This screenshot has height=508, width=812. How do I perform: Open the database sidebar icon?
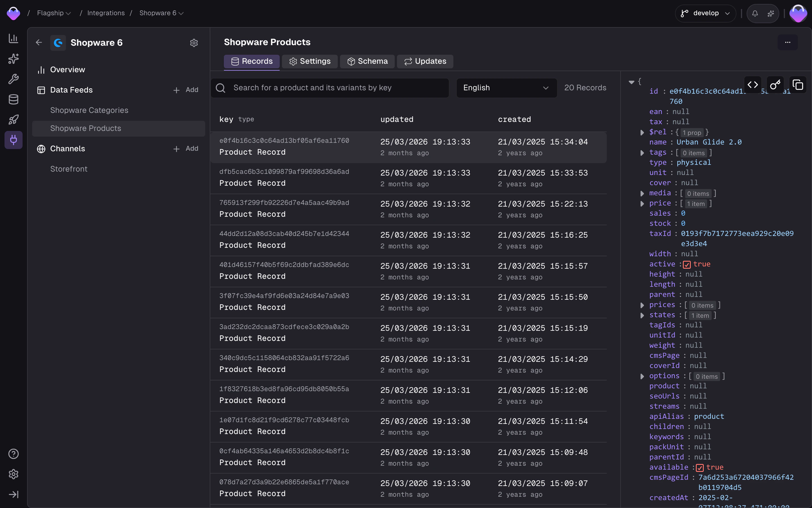point(14,99)
